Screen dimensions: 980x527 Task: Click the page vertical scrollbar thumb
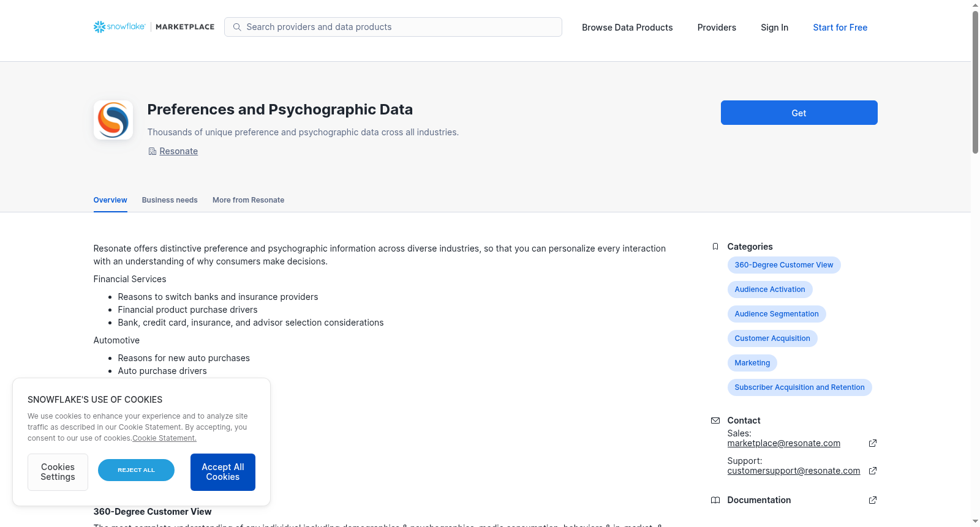975,81
